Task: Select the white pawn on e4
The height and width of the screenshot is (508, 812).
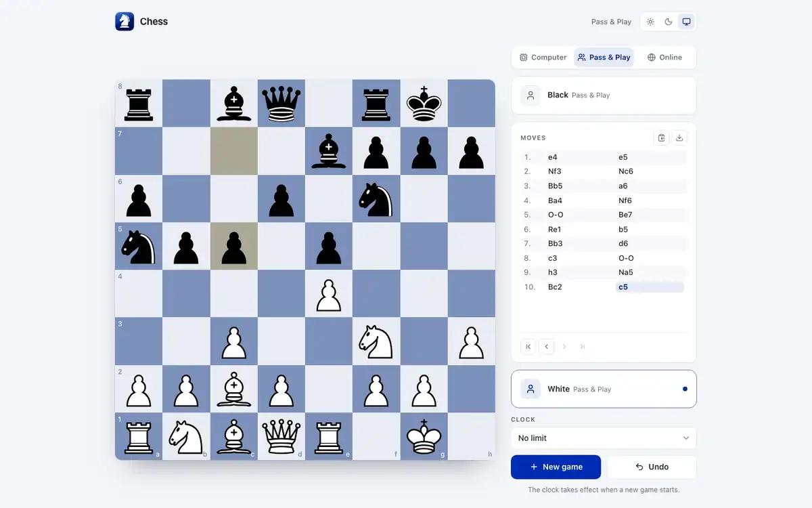Action: coord(329,294)
